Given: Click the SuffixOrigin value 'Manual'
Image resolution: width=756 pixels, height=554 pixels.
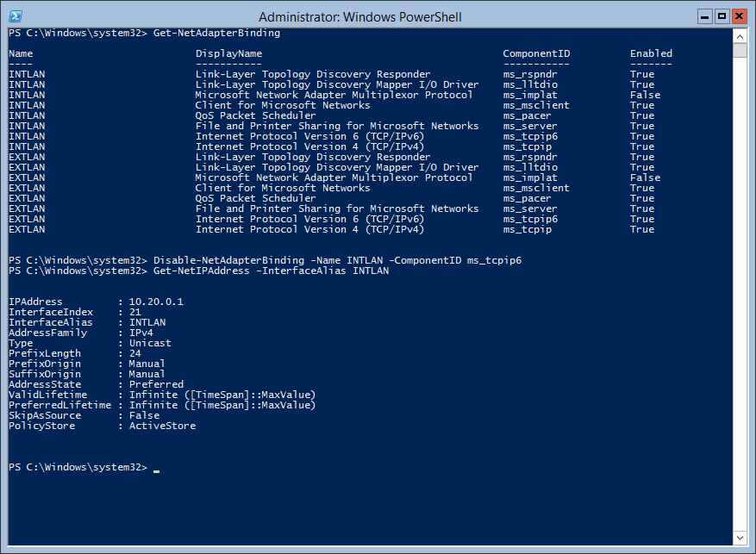Looking at the screenshot, I should click(x=147, y=374).
